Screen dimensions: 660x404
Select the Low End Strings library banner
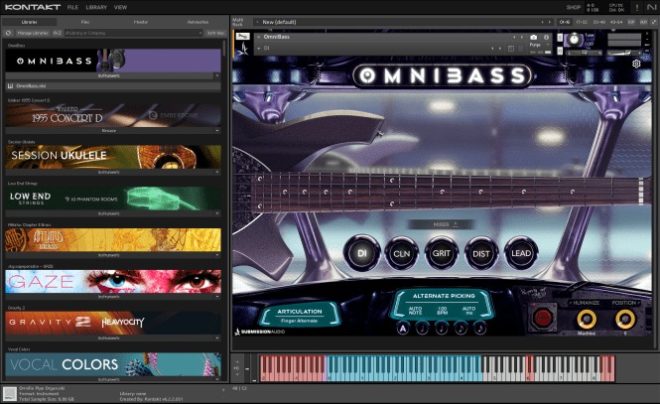[x=113, y=198]
